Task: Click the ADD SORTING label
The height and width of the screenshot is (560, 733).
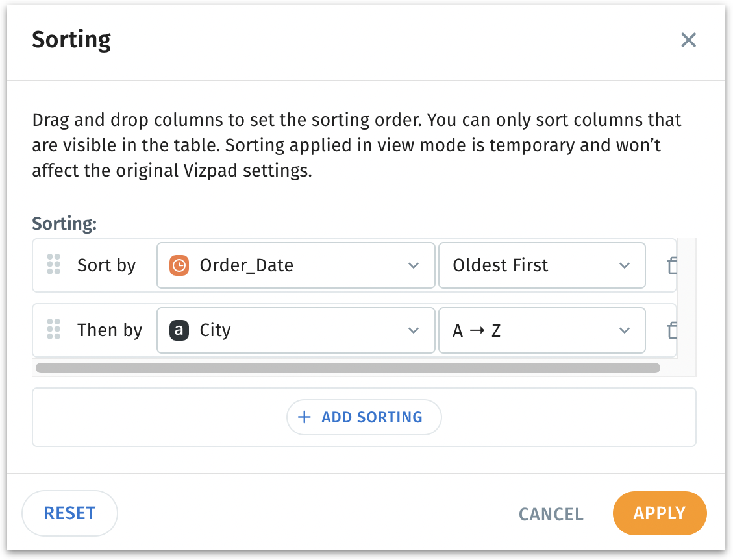Action: 371,417
